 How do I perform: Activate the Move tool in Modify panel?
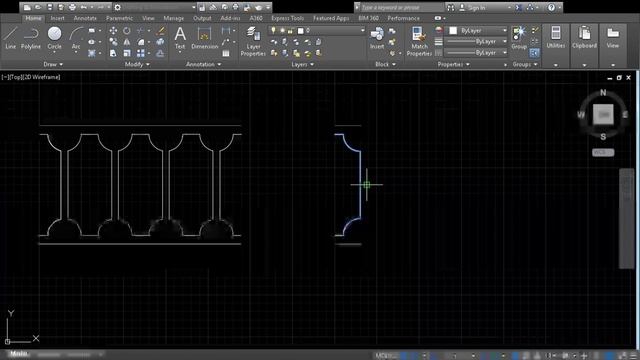(x=113, y=31)
